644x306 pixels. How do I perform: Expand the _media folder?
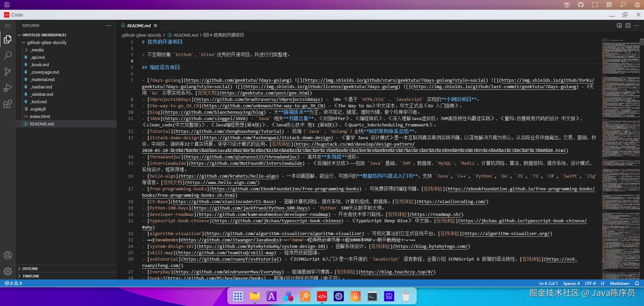66,50
